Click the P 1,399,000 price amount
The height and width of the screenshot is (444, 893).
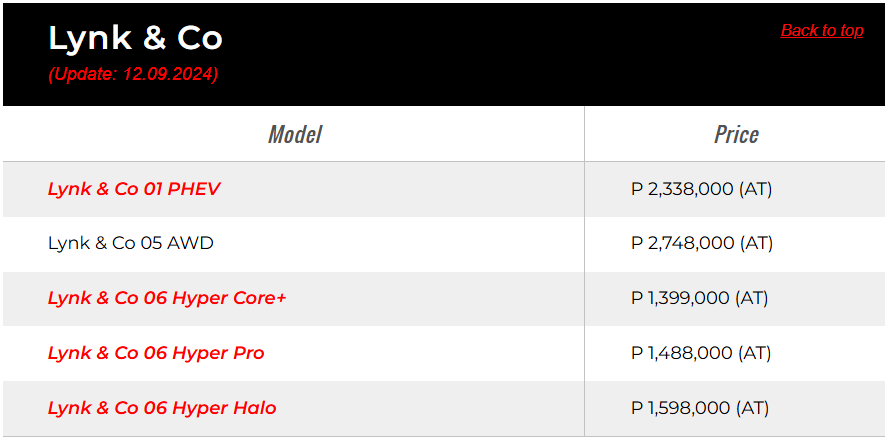682,298
